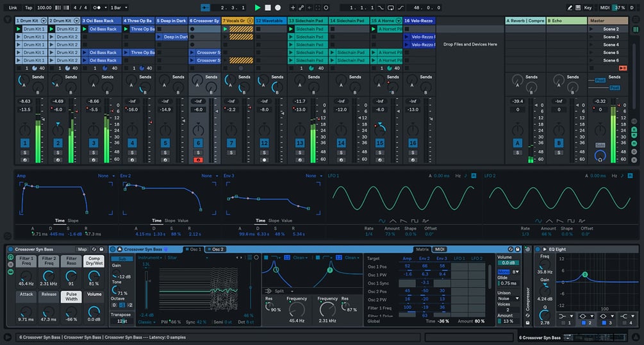Disarm the red arm button on track 6
Viewport: 644px width, 345px height.
[198, 160]
